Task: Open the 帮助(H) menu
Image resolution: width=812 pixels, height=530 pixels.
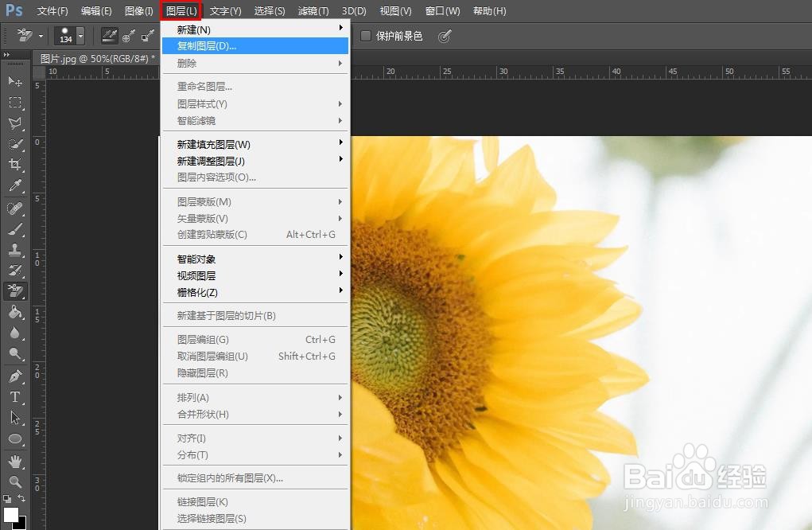Action: [x=489, y=11]
